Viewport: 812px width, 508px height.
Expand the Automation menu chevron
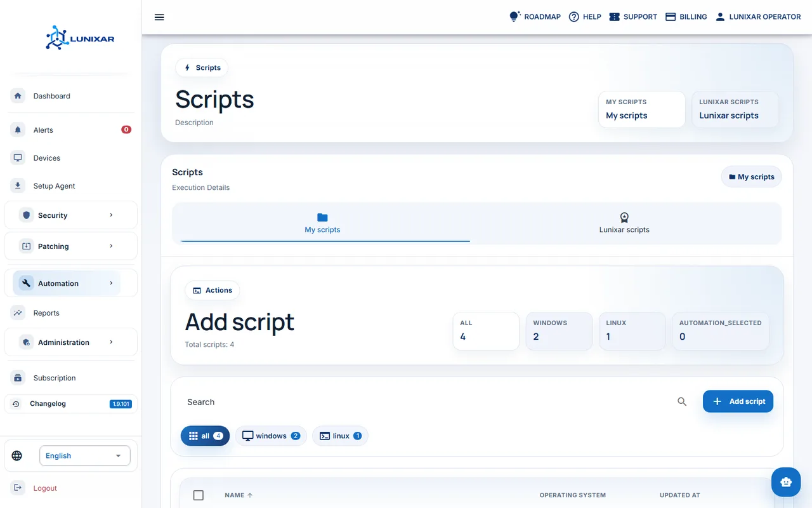[x=111, y=283]
